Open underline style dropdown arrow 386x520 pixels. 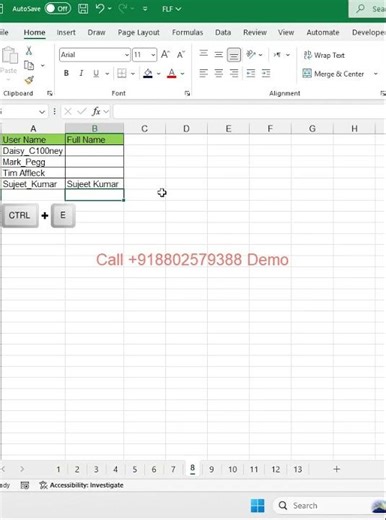tap(107, 74)
